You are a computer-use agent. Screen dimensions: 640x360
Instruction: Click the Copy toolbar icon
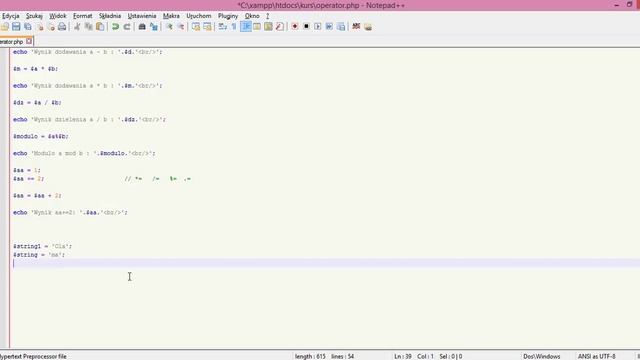pos(88,27)
